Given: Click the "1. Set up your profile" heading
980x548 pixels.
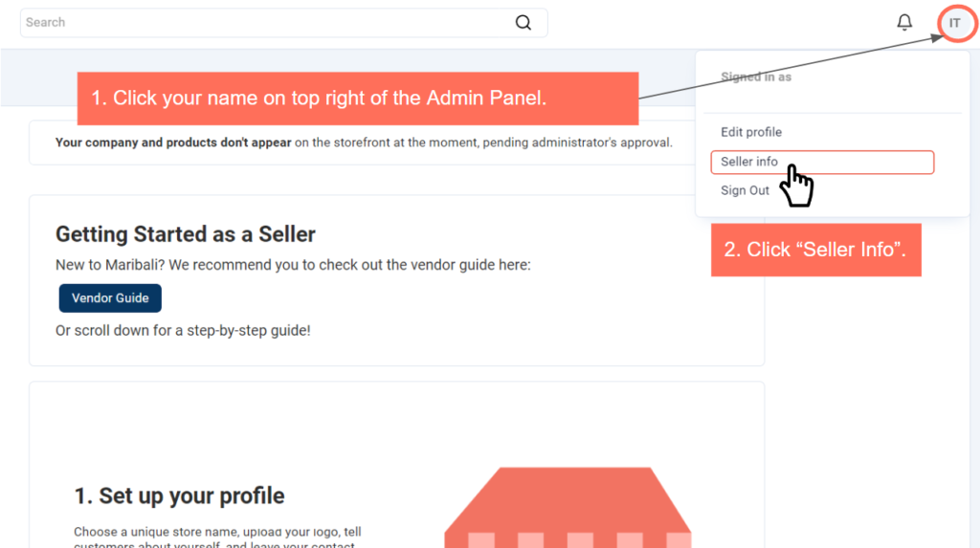Looking at the screenshot, I should pyautogui.click(x=179, y=495).
